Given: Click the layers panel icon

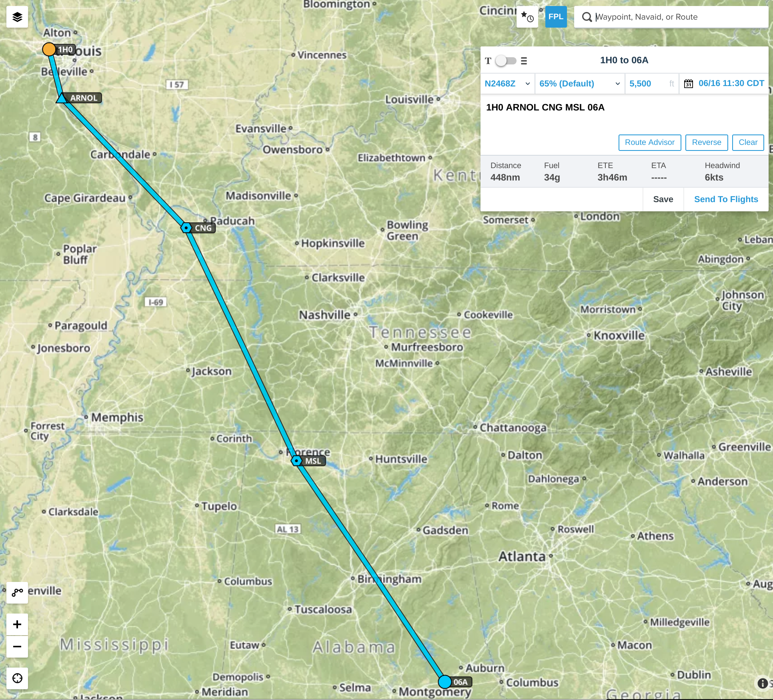Looking at the screenshot, I should (x=17, y=17).
